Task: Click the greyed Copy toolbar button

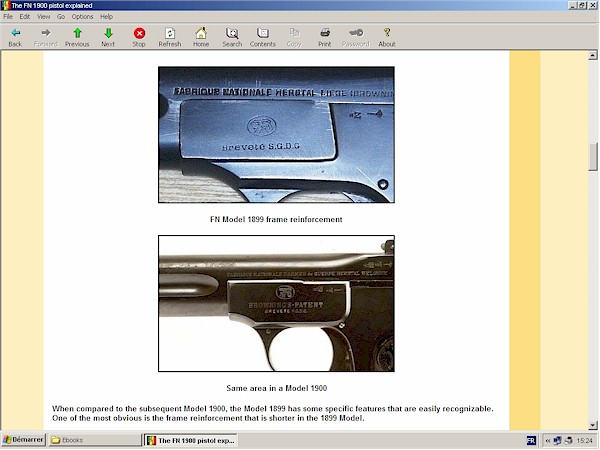Action: click(294, 37)
